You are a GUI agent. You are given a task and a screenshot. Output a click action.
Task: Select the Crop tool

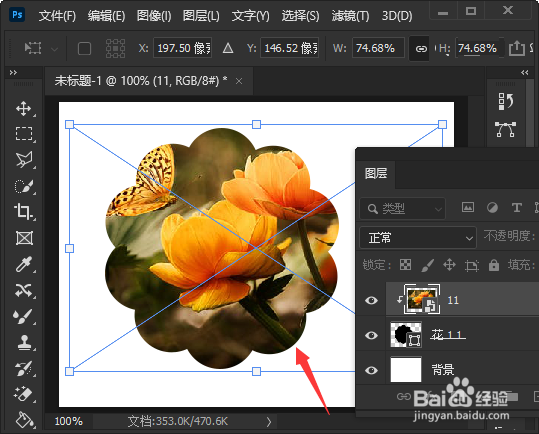(24, 211)
